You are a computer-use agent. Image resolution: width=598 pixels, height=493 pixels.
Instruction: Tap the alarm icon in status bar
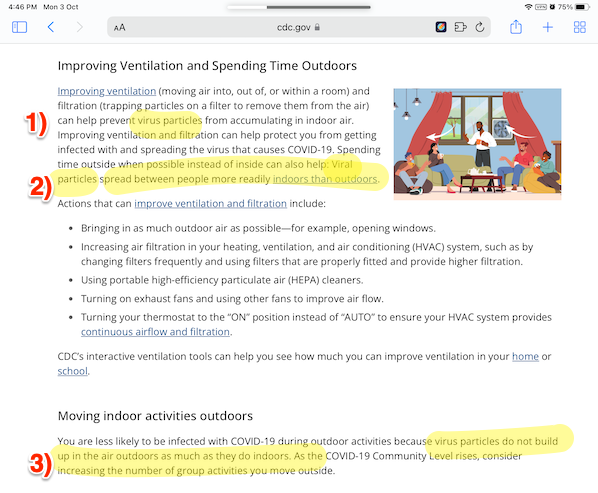[552, 7]
